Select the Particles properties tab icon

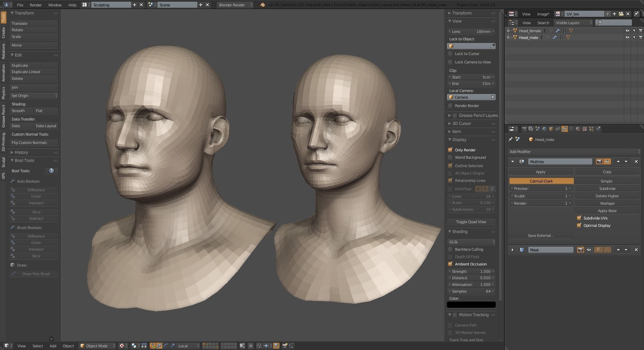(x=591, y=129)
